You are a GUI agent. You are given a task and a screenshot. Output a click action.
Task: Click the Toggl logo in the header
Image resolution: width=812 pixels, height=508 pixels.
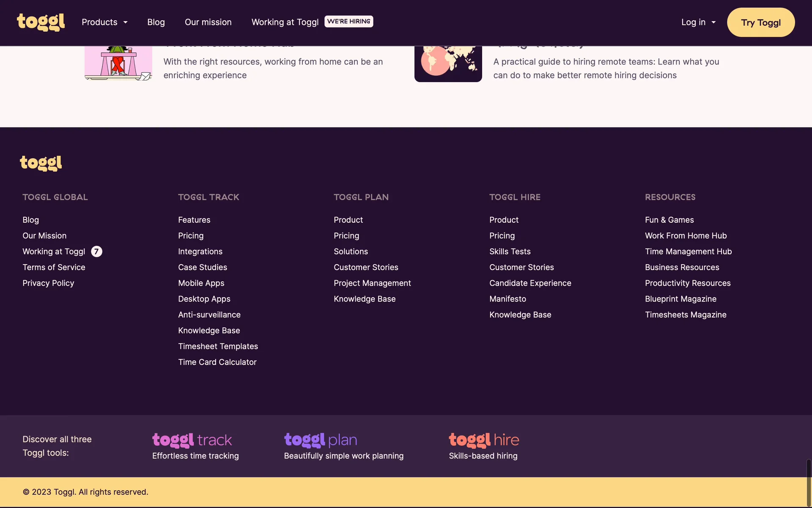(41, 22)
